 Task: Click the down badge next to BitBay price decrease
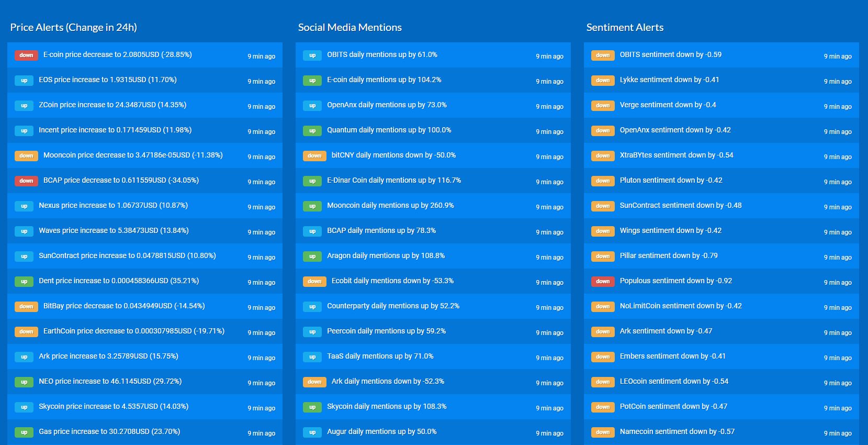point(26,306)
